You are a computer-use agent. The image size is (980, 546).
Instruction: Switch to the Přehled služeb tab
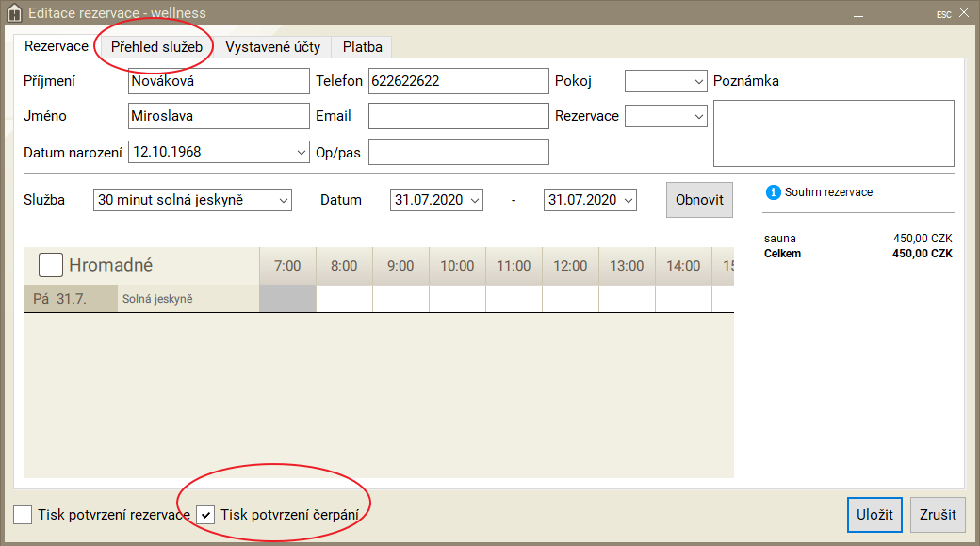156,47
